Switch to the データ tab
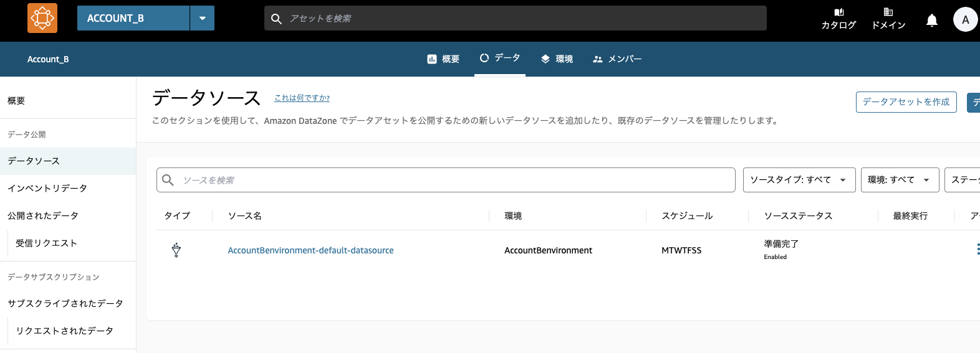Viewport: 980px width, 353px height. coord(500,58)
